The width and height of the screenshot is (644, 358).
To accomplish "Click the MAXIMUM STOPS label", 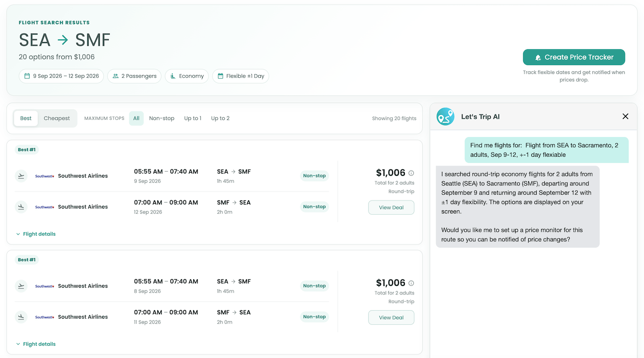I will coord(104,119).
